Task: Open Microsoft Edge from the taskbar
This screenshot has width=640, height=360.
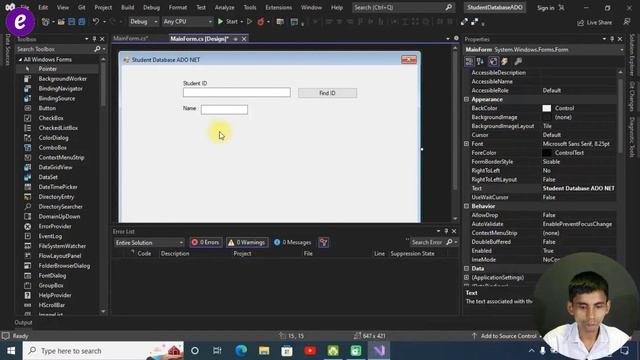Action: 241,351
